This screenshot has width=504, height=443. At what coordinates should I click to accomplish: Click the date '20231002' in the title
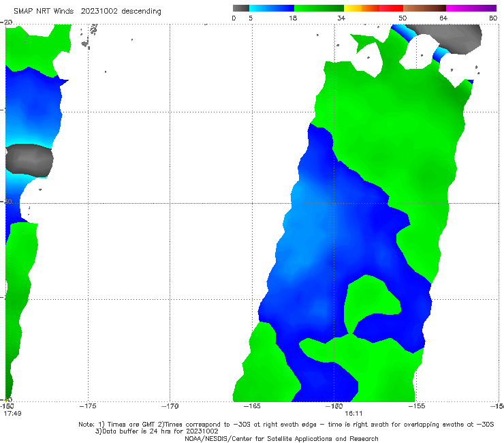(99, 11)
